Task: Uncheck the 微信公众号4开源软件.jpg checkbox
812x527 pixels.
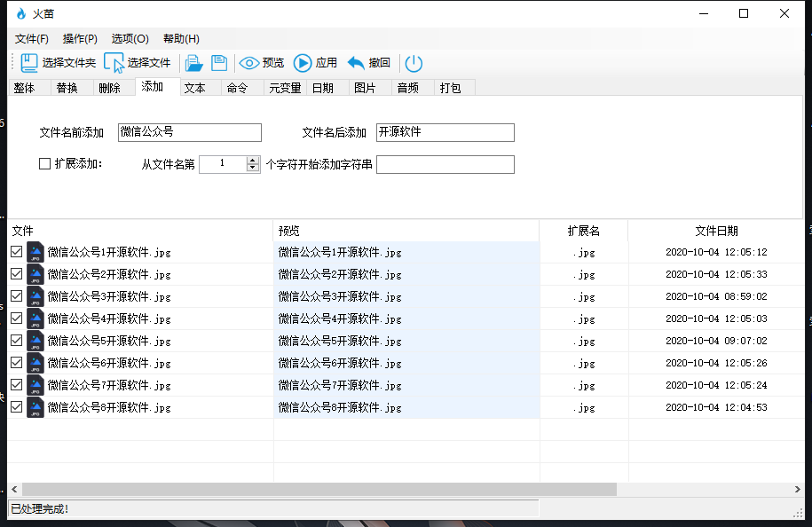Action: click(17, 319)
